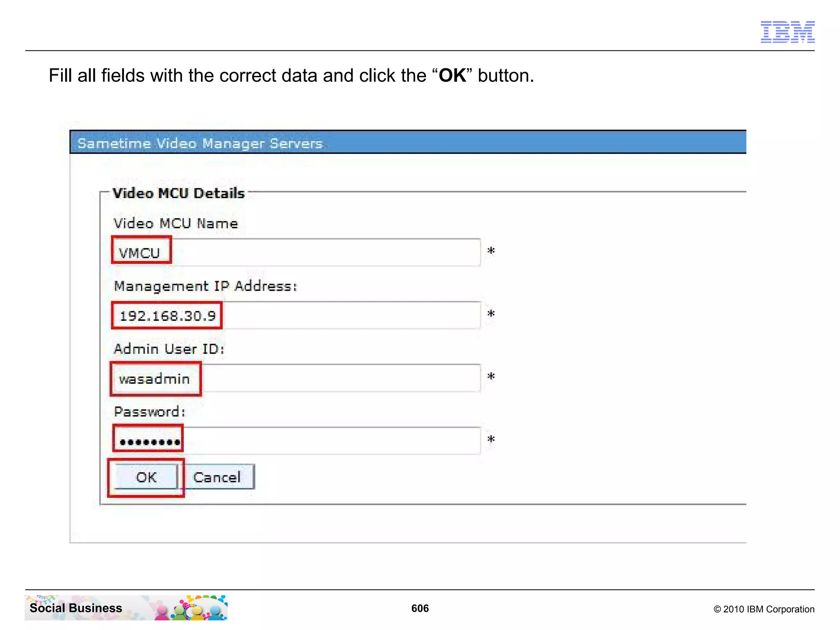Click the IBM logo
Screen dimensions: 840x630
[787, 32]
